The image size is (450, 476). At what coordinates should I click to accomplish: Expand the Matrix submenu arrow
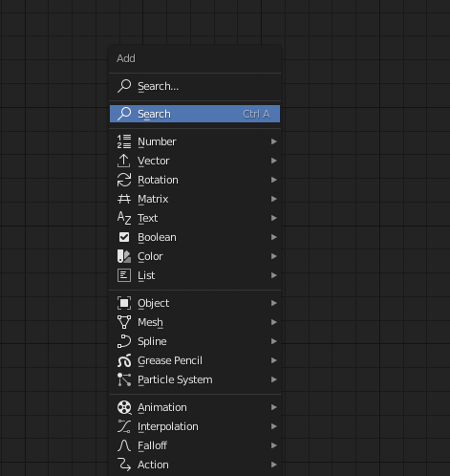[273, 199]
